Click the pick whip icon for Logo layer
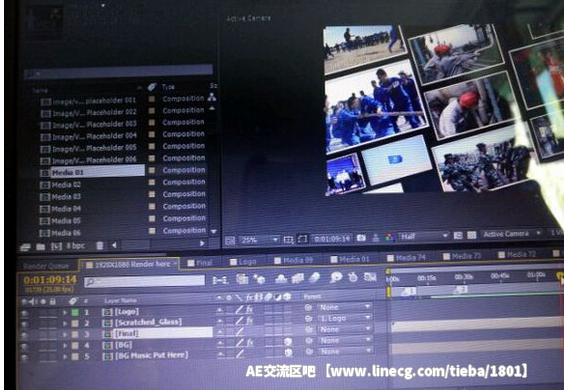Image resolution: width=569 pixels, height=390 pixels. pos(308,308)
